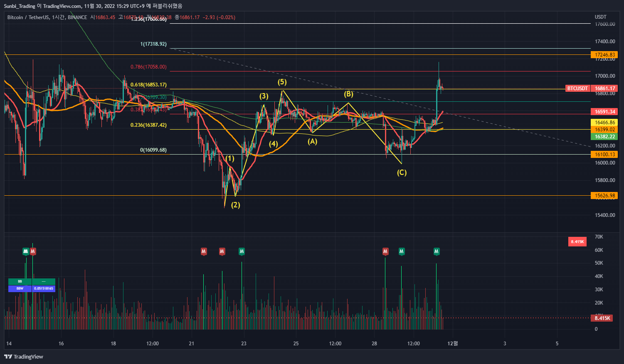Click the 8.415K volume tag near 70K
624x364 pixels.
click(577, 242)
